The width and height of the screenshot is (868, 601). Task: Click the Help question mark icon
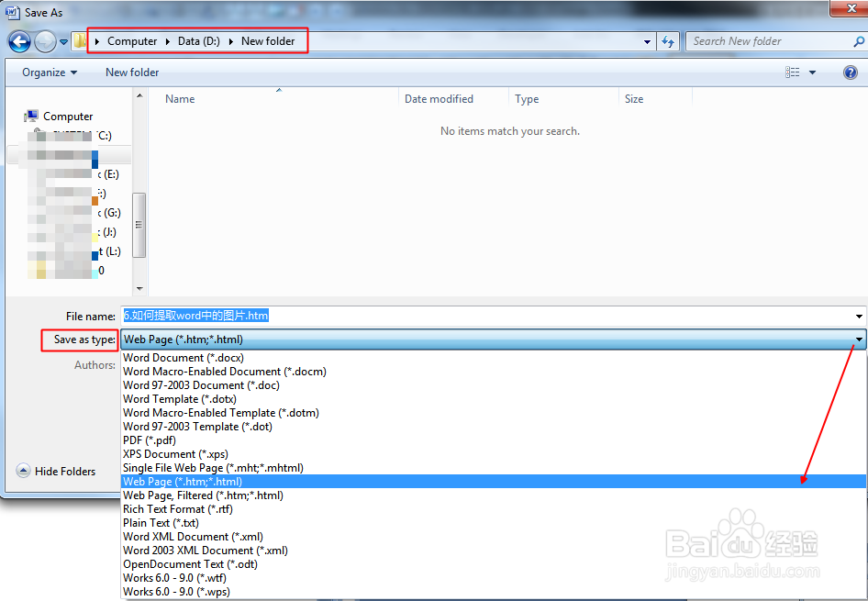pos(851,72)
